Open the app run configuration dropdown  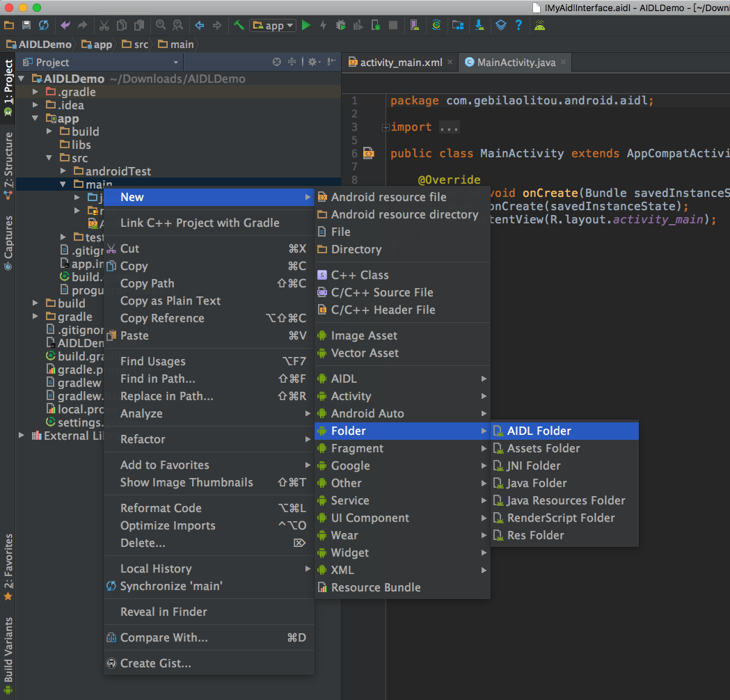[x=273, y=26]
